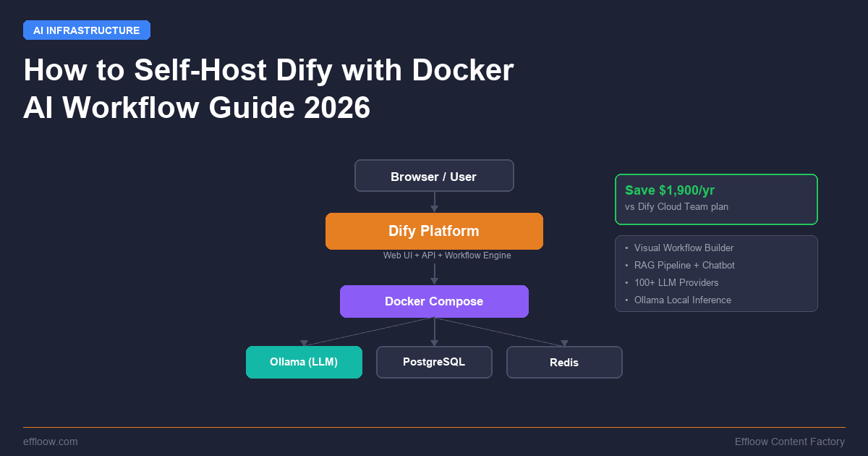
Task: Click the Docker Compose node
Action: click(434, 301)
